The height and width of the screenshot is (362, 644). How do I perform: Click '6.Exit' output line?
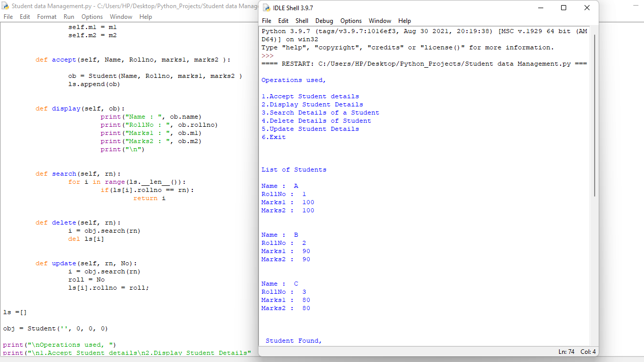274,137
